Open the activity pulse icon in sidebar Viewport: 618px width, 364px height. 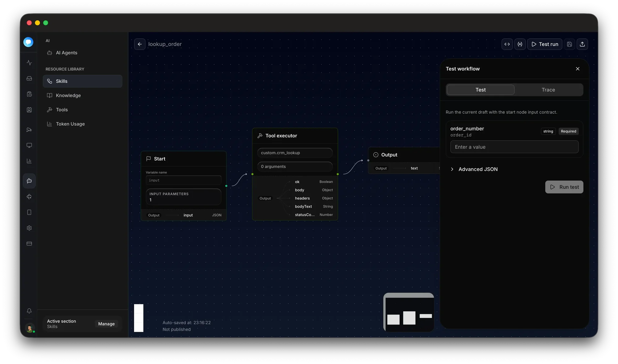[x=29, y=63]
